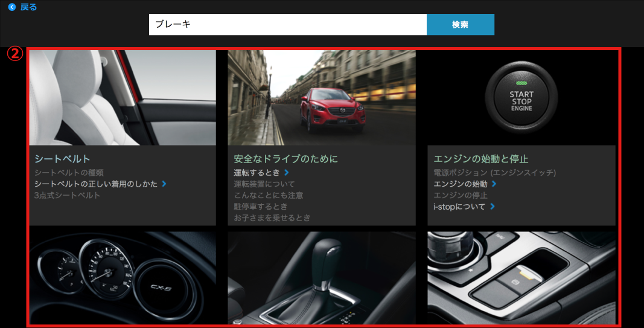
Task: Open the instrument gauge cluster thumbnail
Action: click(123, 278)
